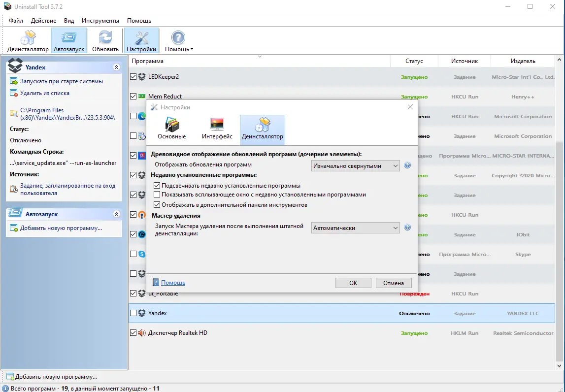Toggle Отображать в дополнительной панели инструментов checkbox
The image size is (565, 392).
point(157,205)
